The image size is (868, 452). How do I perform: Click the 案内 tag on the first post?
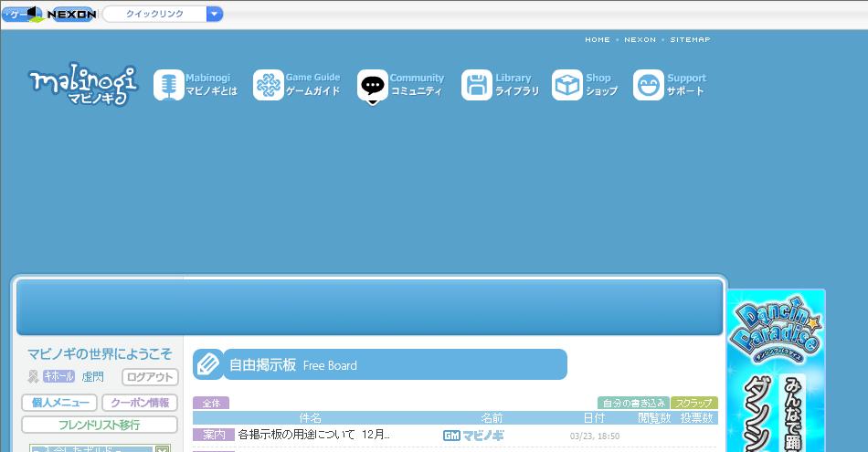[x=214, y=435]
